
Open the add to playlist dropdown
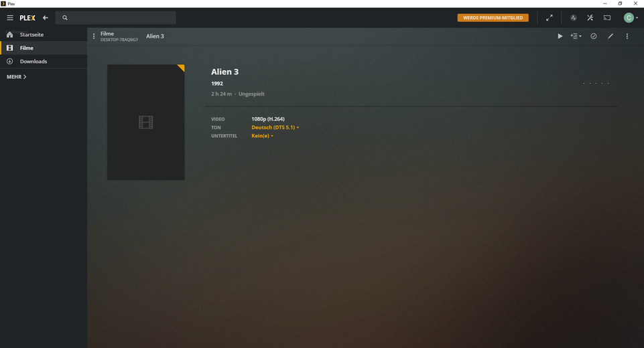click(x=576, y=36)
